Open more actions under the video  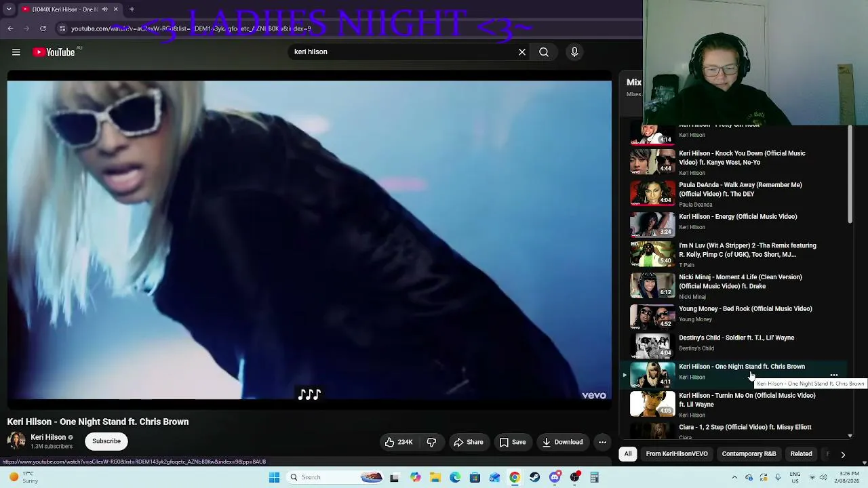point(602,443)
